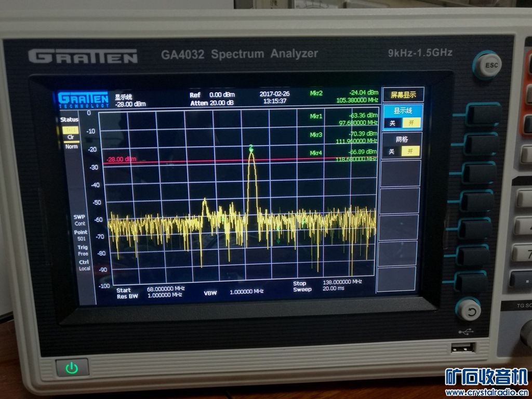Push the softkey beside 显示线 menu item
This screenshot has width=532, height=399.
[484, 115]
